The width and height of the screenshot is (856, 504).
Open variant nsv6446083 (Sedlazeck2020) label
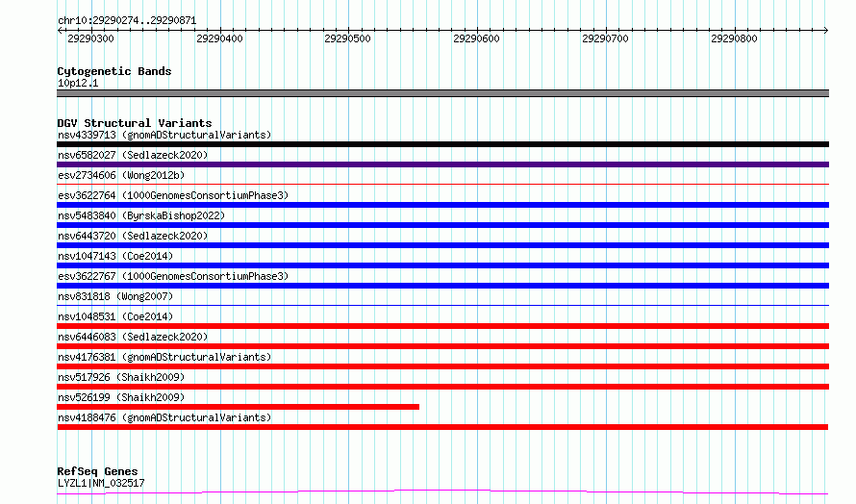point(133,337)
